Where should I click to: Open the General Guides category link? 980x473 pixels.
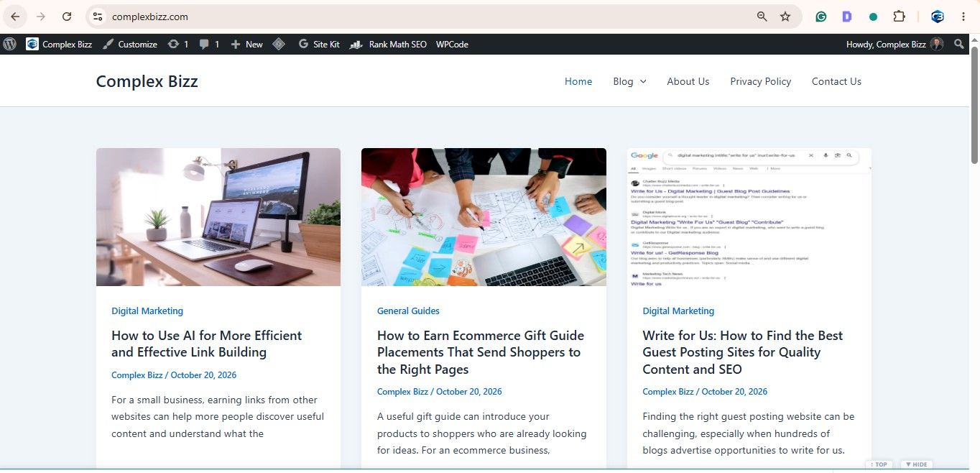click(408, 311)
